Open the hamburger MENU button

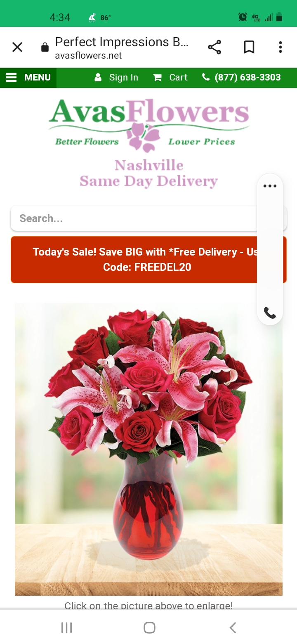(x=28, y=78)
